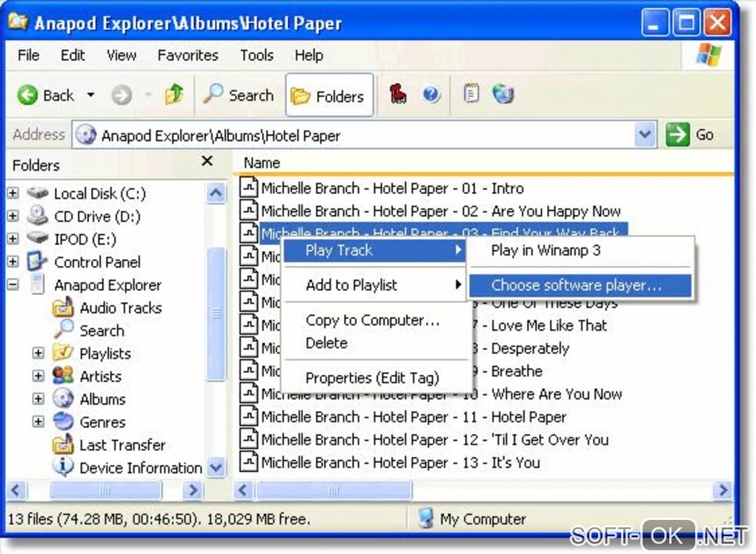
Task: Close the Folders pane with X
Action: pos(207,161)
